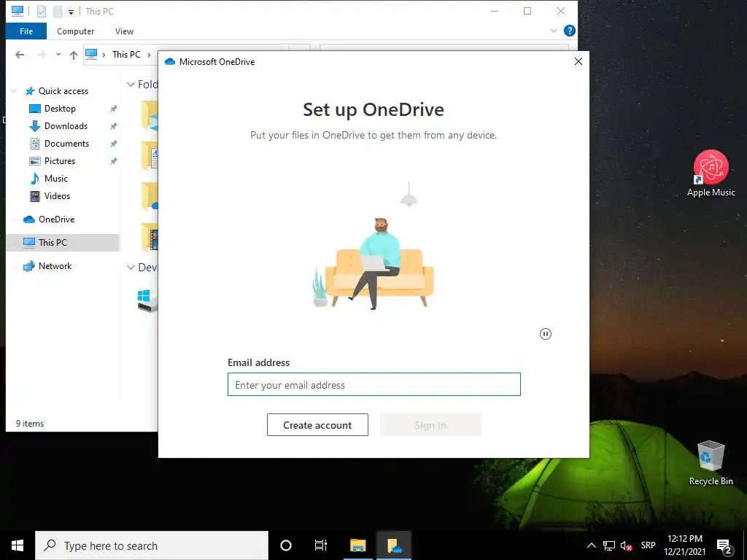This screenshot has width=747, height=560.
Task: Maximize the This PC window
Action: 527,12
